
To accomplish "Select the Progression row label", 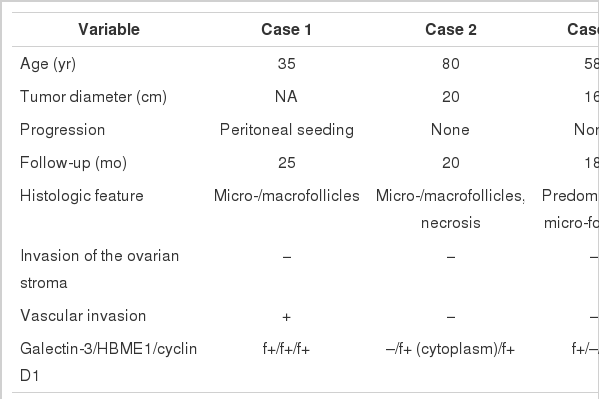I will [62, 130].
